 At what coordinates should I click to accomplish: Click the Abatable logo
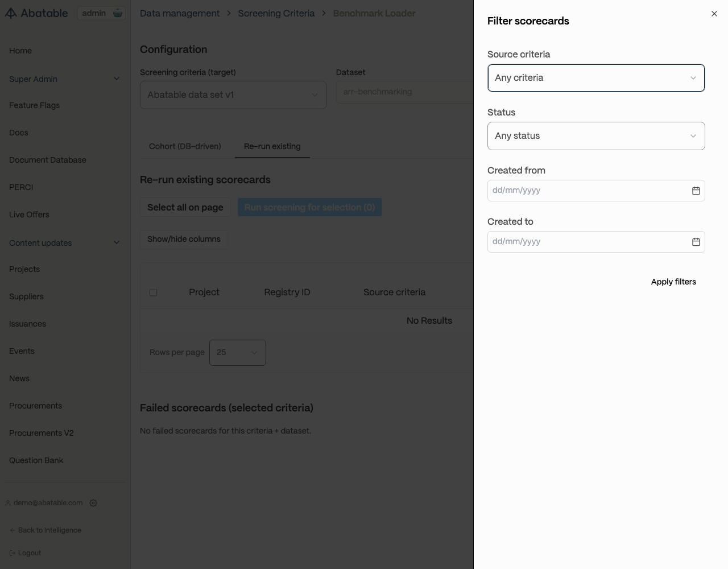click(x=36, y=13)
